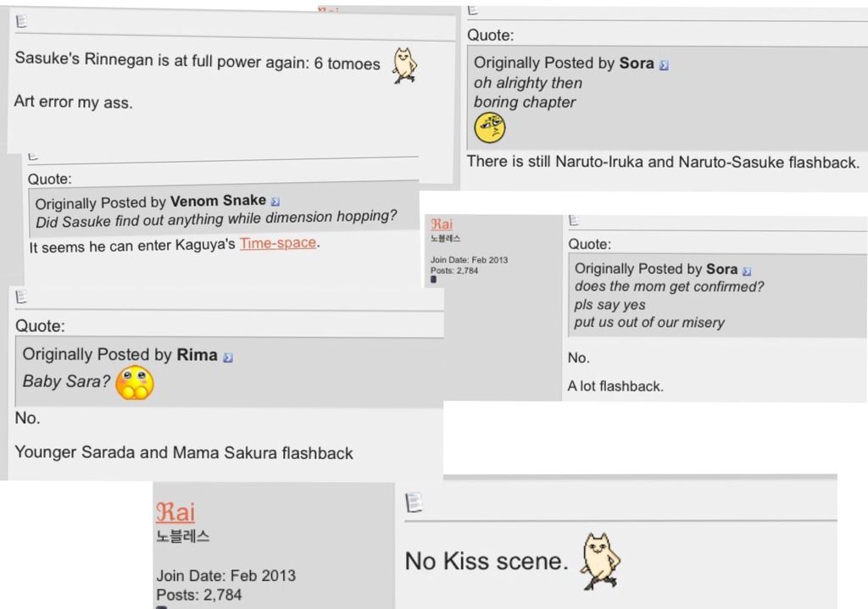
Task: Open the large Rai username profile link
Action: coord(175,512)
